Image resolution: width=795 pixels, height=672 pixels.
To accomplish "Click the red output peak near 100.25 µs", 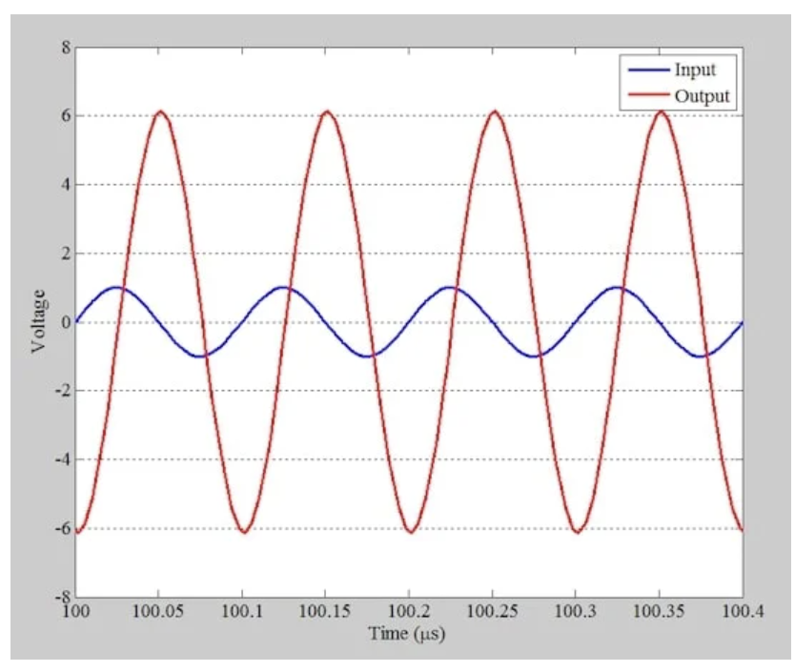I will click(495, 112).
